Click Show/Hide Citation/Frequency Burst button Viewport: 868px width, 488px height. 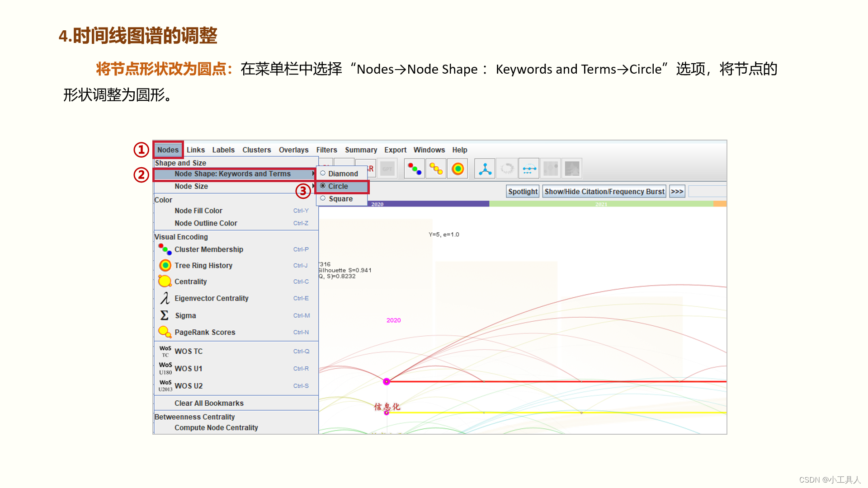tap(604, 192)
